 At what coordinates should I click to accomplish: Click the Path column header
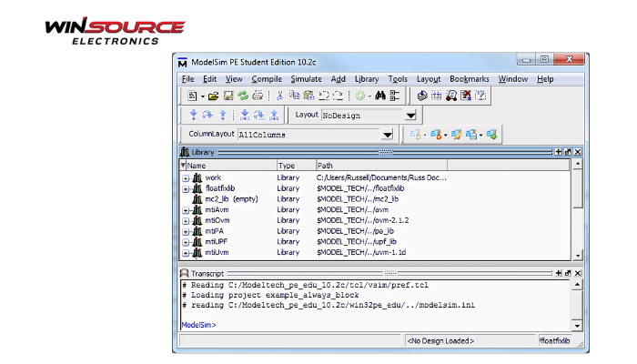[325, 166]
